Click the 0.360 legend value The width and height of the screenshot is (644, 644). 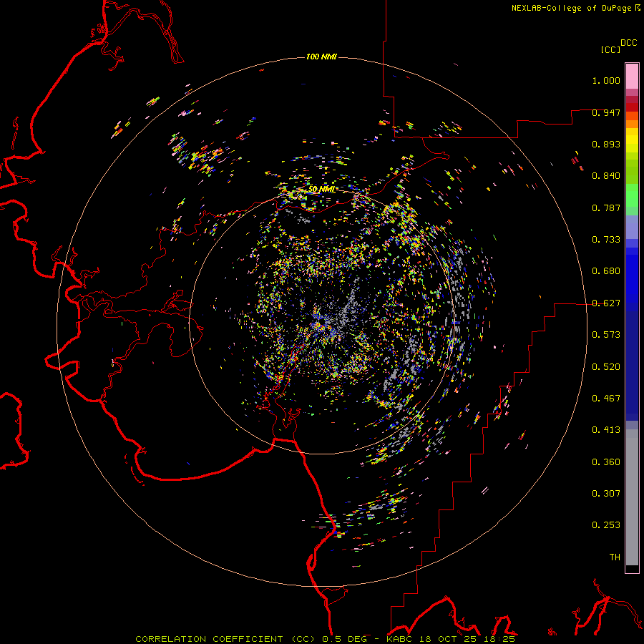[x=606, y=462]
